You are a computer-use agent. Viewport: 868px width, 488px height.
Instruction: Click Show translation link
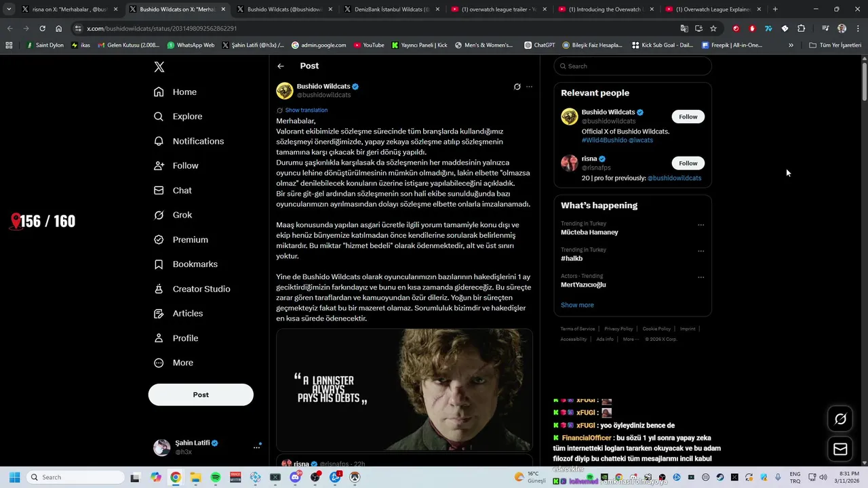[x=306, y=110]
